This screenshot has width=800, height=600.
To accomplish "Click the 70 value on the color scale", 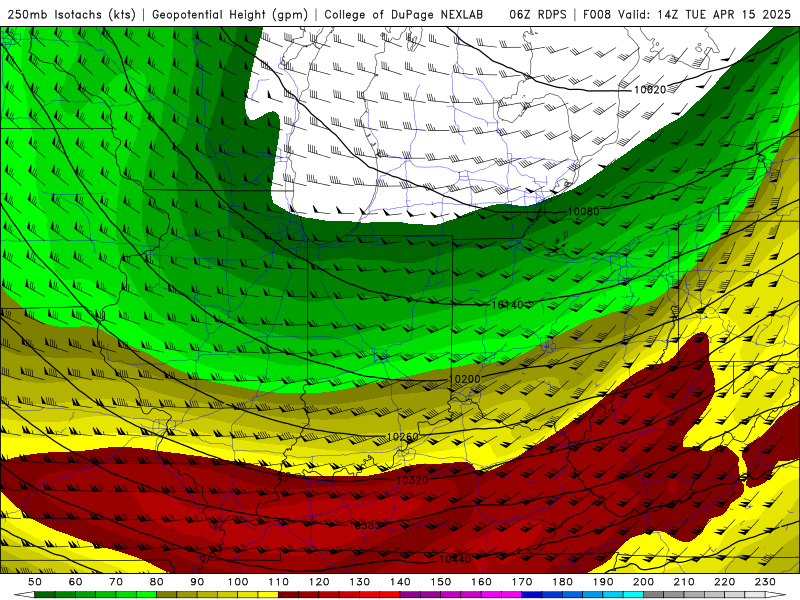I will coord(116,582).
